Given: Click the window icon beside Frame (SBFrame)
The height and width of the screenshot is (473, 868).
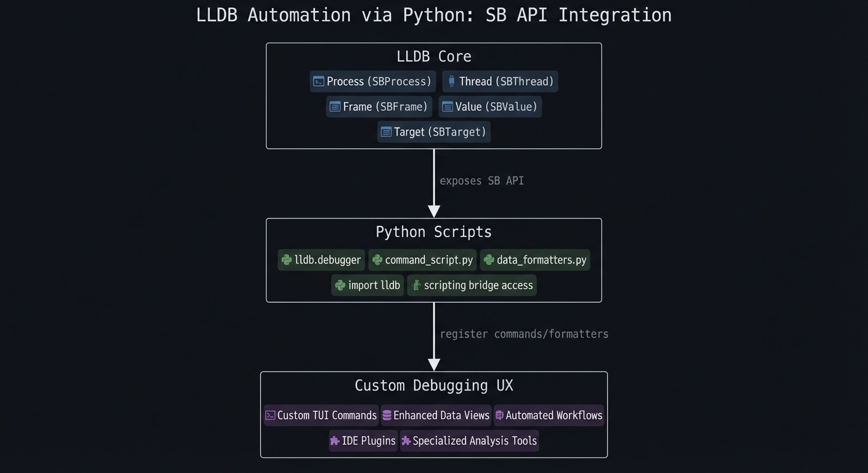Looking at the screenshot, I should [x=334, y=106].
